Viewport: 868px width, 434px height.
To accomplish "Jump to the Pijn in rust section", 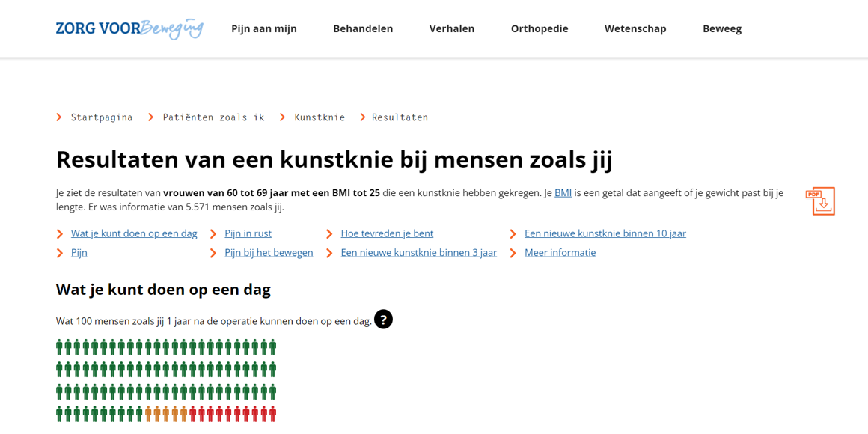I will (248, 233).
